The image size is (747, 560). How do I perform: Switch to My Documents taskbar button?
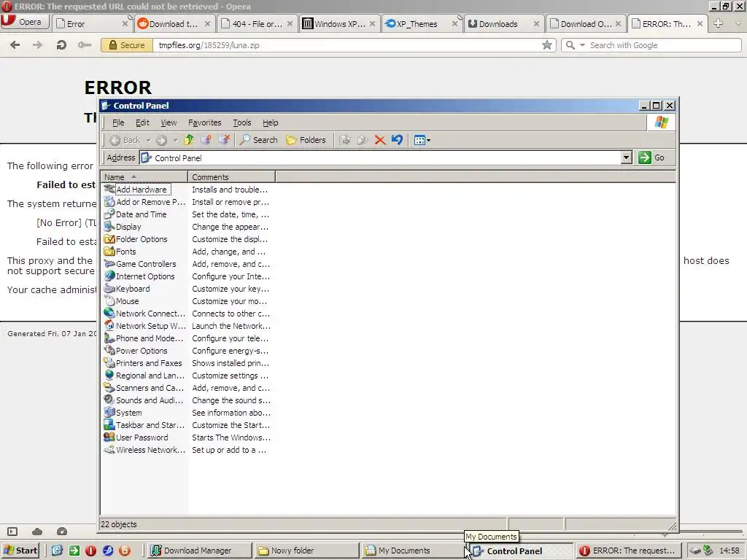414,551
